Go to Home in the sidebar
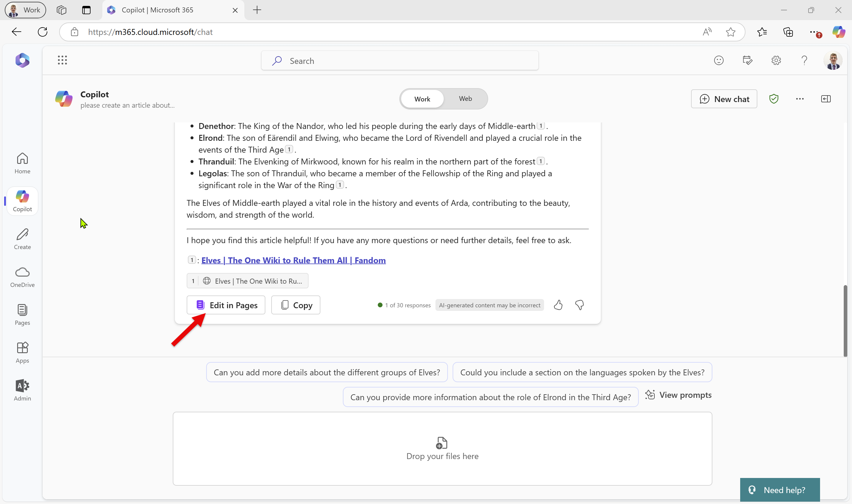 (22, 163)
